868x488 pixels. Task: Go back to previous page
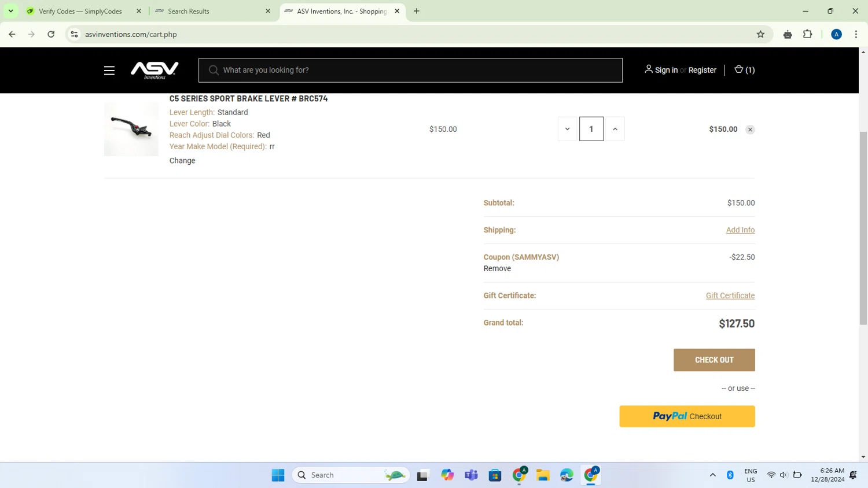pyautogui.click(x=12, y=34)
